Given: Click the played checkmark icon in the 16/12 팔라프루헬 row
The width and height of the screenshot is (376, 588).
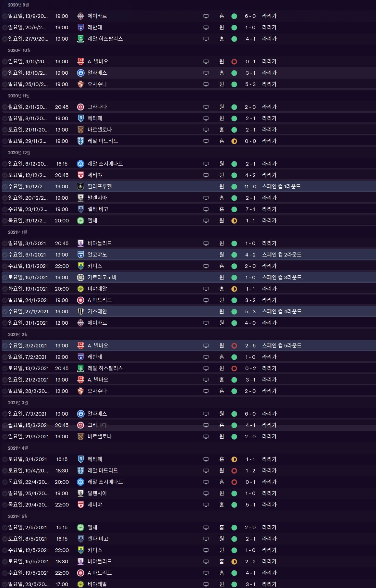Looking at the screenshot, I should (5, 186).
